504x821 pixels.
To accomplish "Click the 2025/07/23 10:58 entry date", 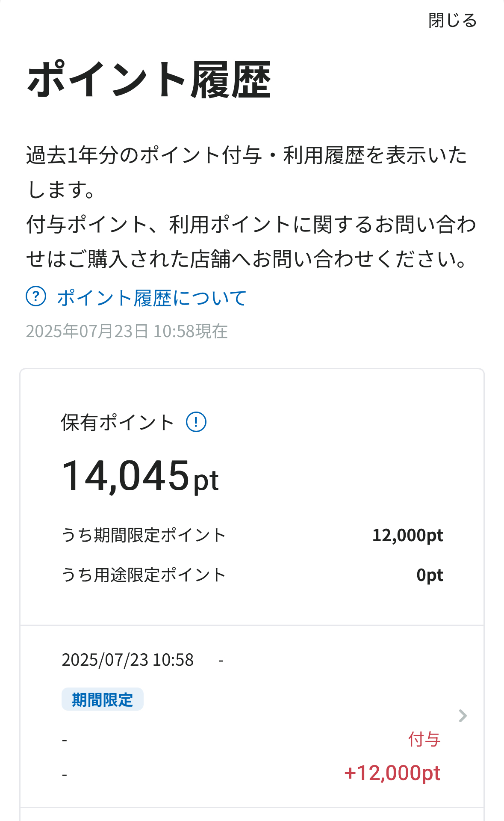I will point(127,660).
